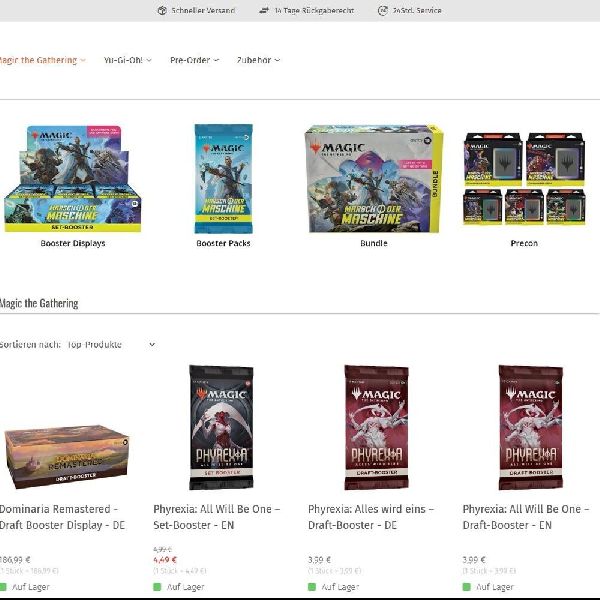Click the Schneller Versand package icon
The image size is (600, 600).
coord(162,10)
